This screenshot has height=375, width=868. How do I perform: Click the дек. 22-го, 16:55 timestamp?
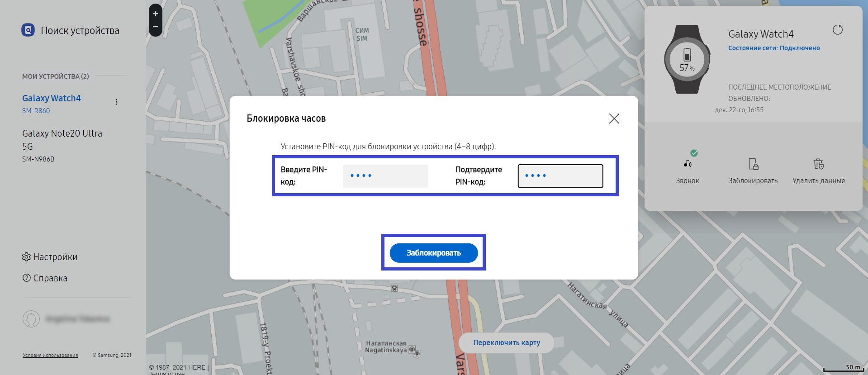[739, 110]
